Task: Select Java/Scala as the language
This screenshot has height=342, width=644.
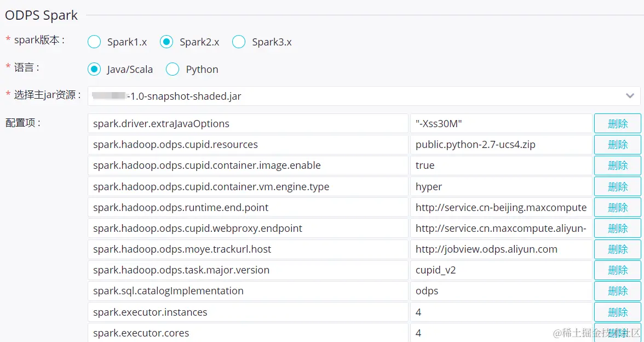Action: [x=95, y=69]
